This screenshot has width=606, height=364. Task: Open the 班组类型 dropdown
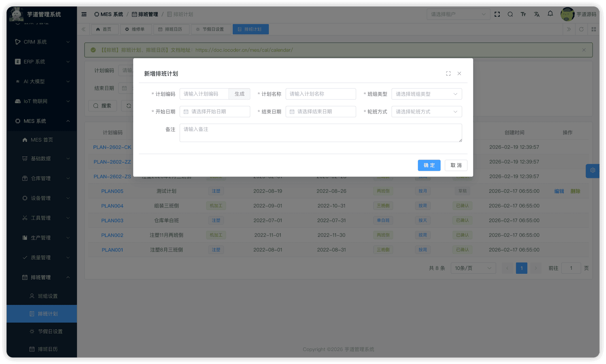(x=426, y=94)
